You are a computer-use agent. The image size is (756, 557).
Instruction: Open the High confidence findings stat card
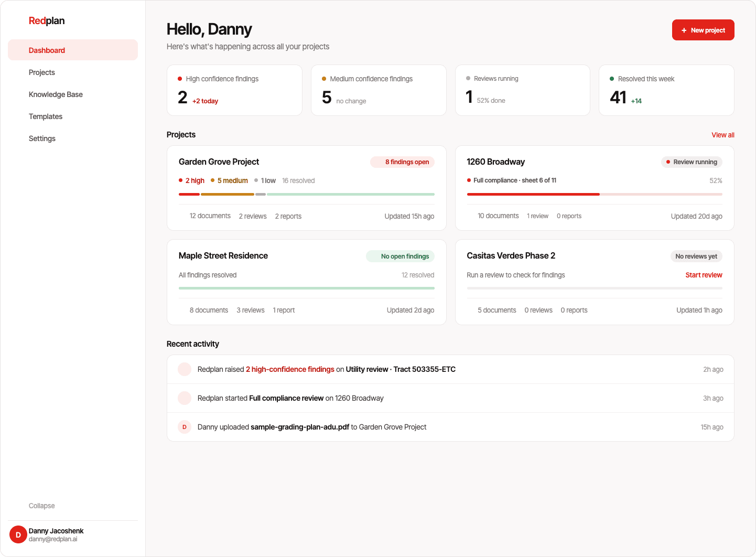pyautogui.click(x=234, y=90)
